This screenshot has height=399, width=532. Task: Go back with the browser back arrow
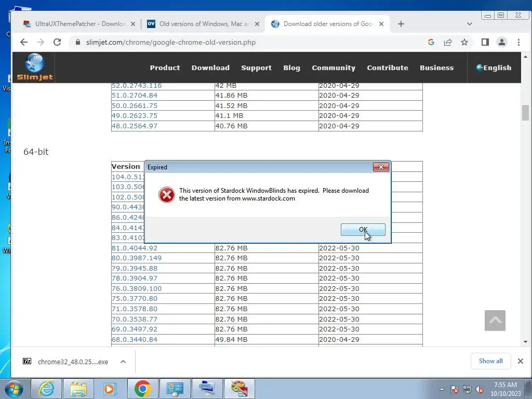click(24, 42)
